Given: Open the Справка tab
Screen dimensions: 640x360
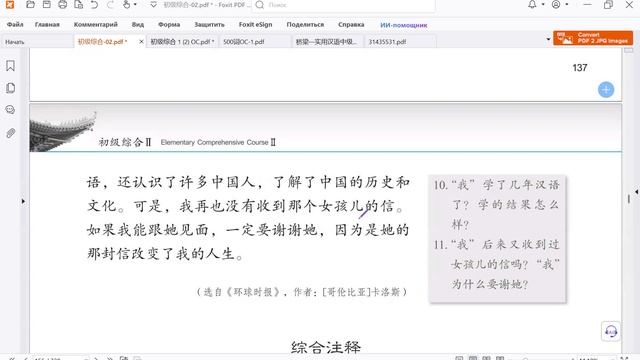Looking at the screenshot, I should click(351, 24).
